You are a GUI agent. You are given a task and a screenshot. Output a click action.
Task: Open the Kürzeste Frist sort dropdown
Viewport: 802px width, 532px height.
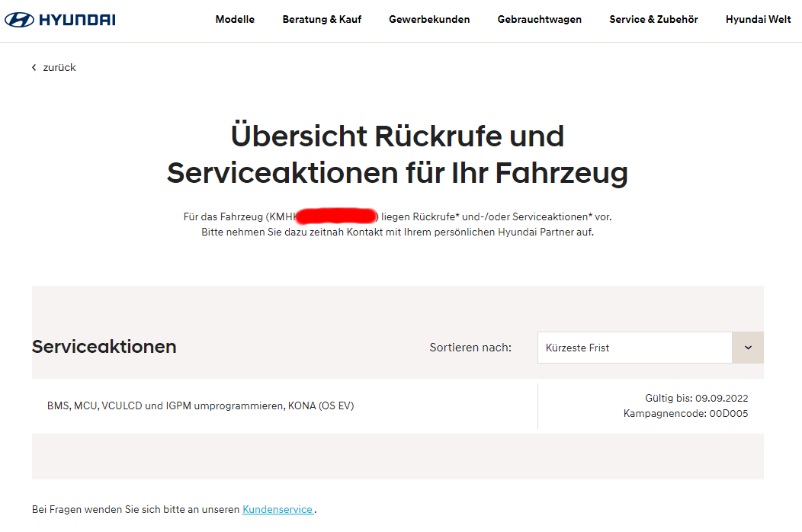pos(634,348)
